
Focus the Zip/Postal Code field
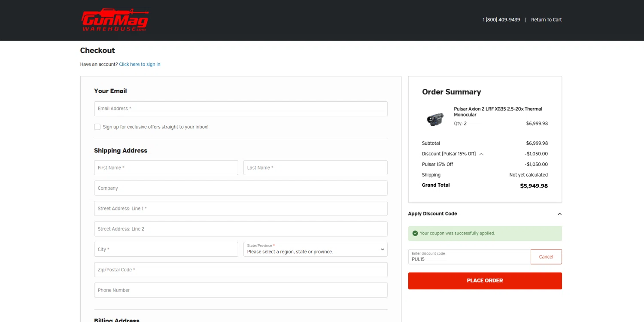tap(240, 270)
